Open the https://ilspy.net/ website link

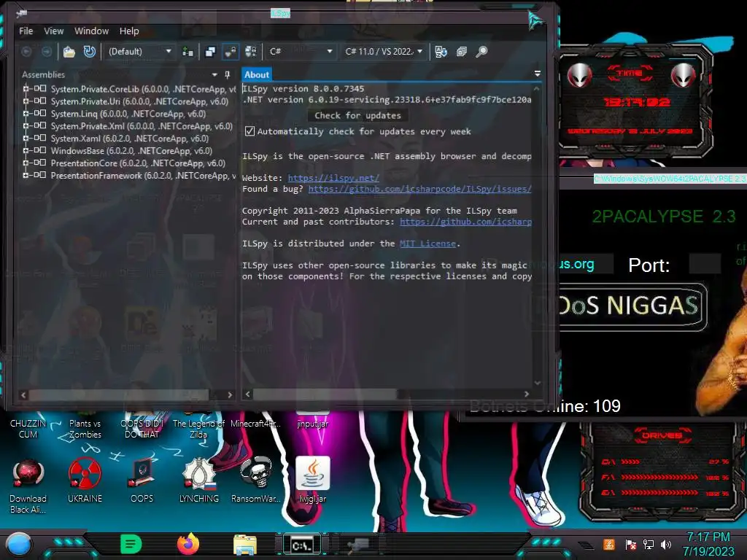point(333,178)
